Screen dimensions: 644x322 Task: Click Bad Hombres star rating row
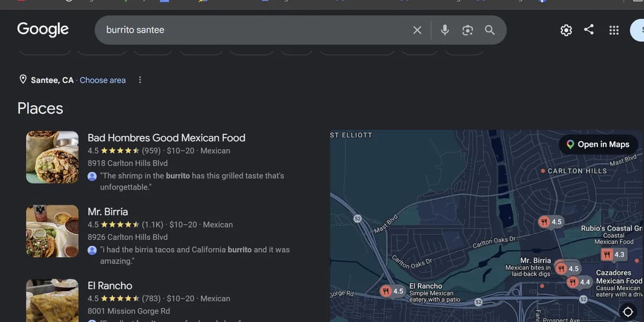(x=159, y=151)
